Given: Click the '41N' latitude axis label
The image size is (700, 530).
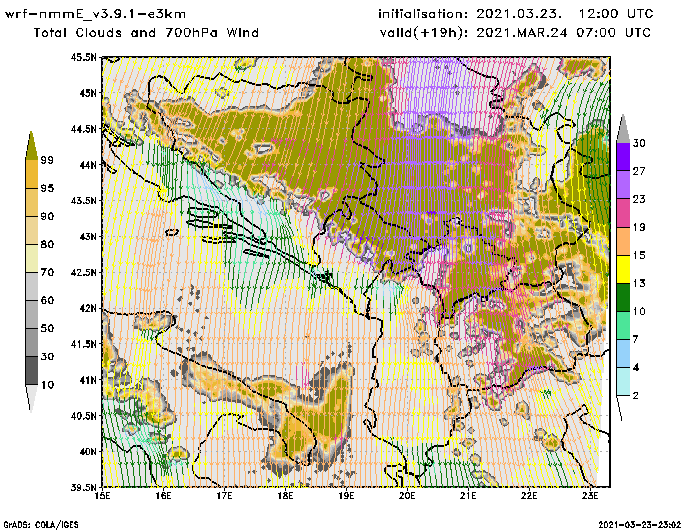Looking at the screenshot, I should (x=88, y=380).
